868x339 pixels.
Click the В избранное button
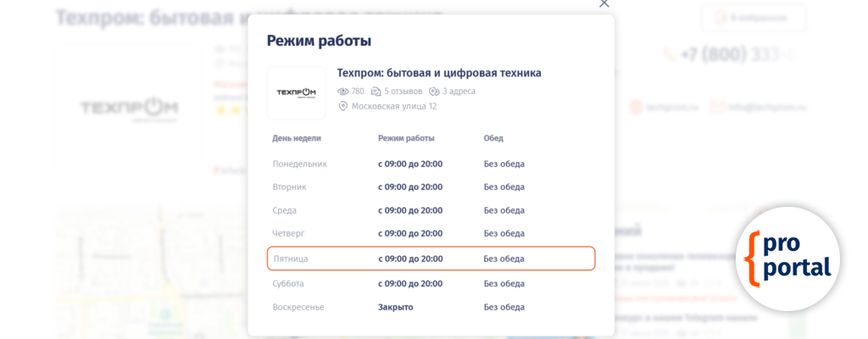[754, 18]
